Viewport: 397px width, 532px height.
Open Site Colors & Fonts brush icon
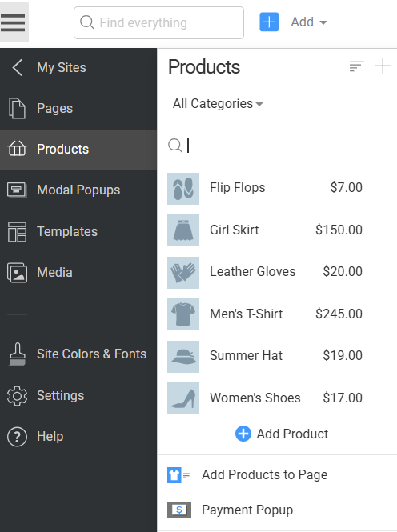[17, 354]
